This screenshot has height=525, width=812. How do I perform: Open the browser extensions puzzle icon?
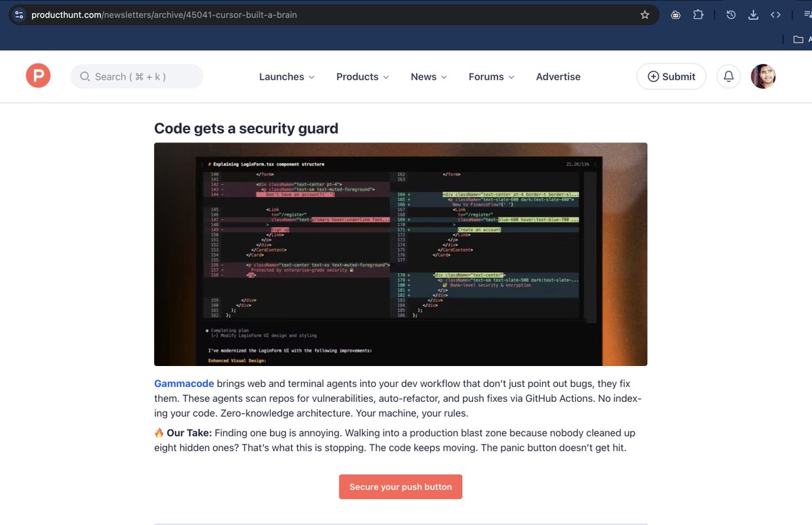[698, 15]
